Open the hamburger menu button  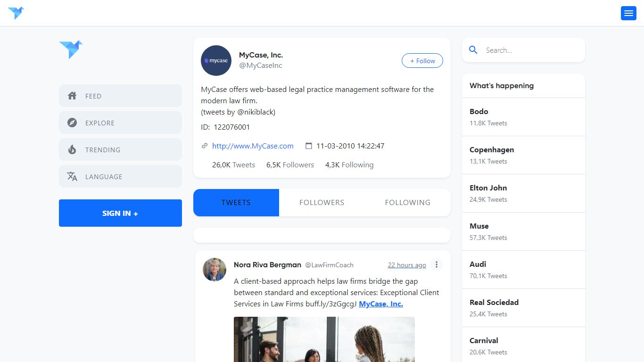click(x=628, y=13)
